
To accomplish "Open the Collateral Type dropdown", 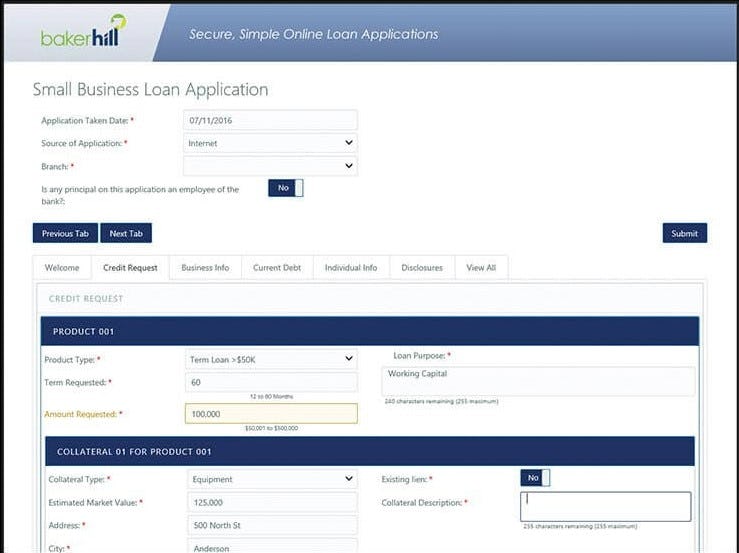I will pyautogui.click(x=272, y=479).
